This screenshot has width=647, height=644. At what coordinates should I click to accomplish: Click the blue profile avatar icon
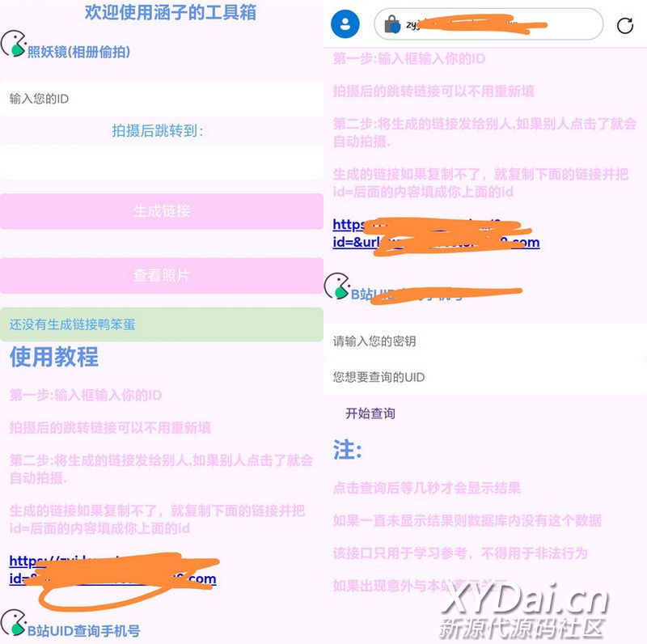[x=345, y=24]
